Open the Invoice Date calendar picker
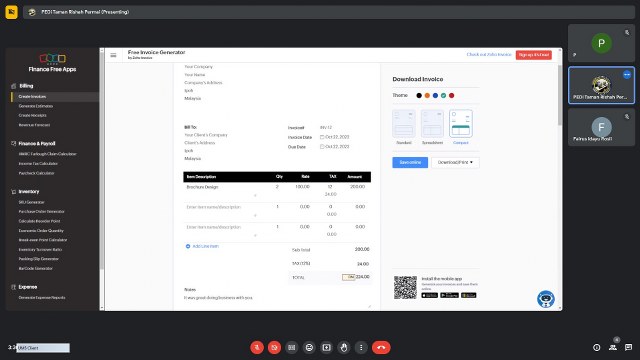This screenshot has width=640, height=360. coord(322,137)
